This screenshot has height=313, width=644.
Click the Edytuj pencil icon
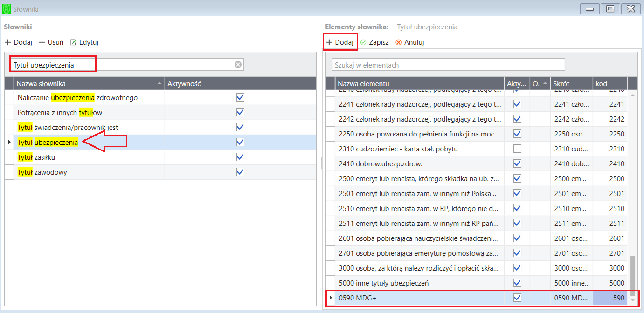pos(73,42)
